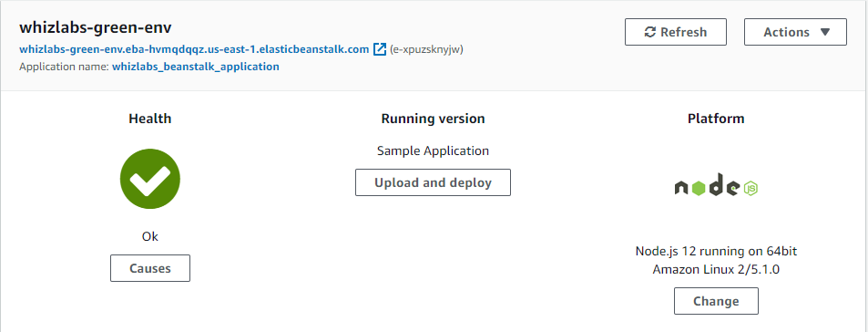Expand the Actions menu via triangle arrow
The image size is (868, 332).
(825, 32)
